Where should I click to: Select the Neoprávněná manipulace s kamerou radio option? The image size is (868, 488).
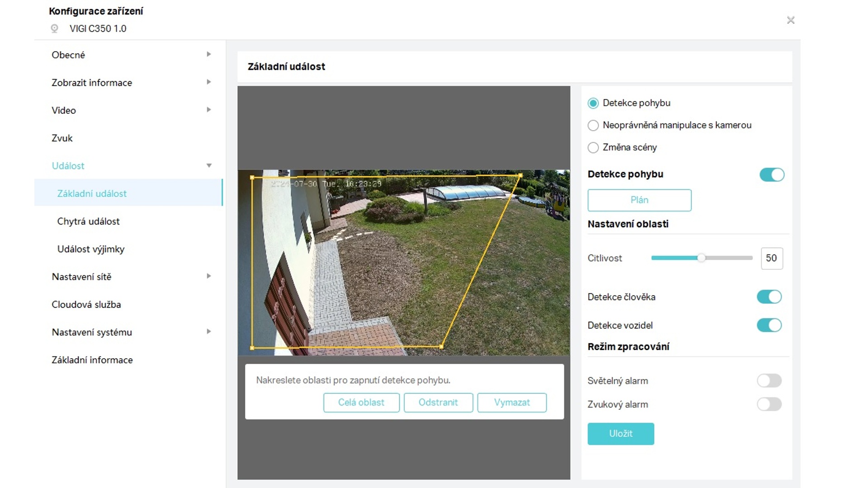click(593, 125)
